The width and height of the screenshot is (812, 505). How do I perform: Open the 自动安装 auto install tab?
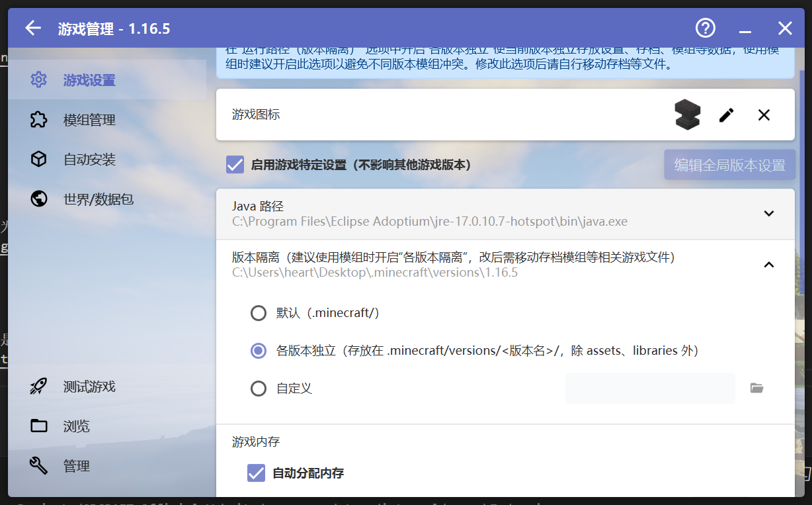[x=89, y=160]
